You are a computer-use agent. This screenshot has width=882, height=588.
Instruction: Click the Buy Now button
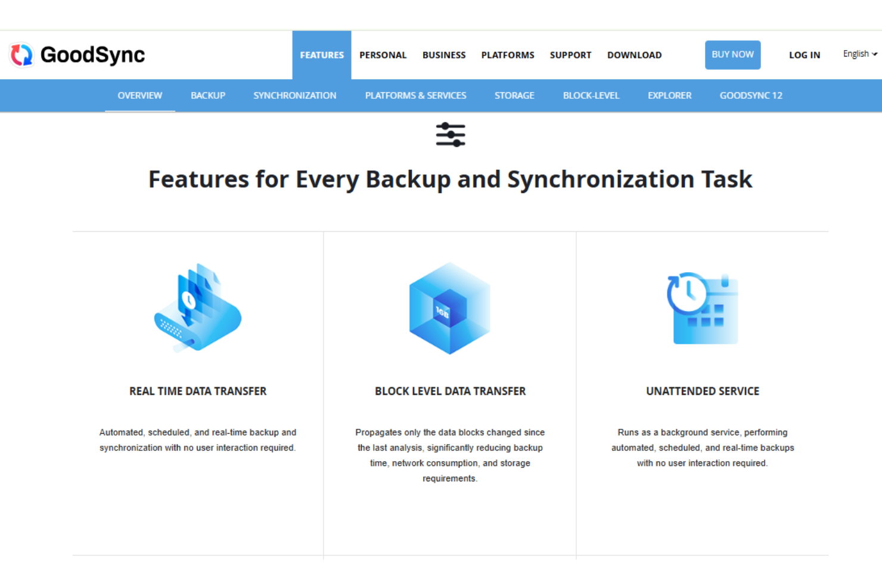pos(732,55)
